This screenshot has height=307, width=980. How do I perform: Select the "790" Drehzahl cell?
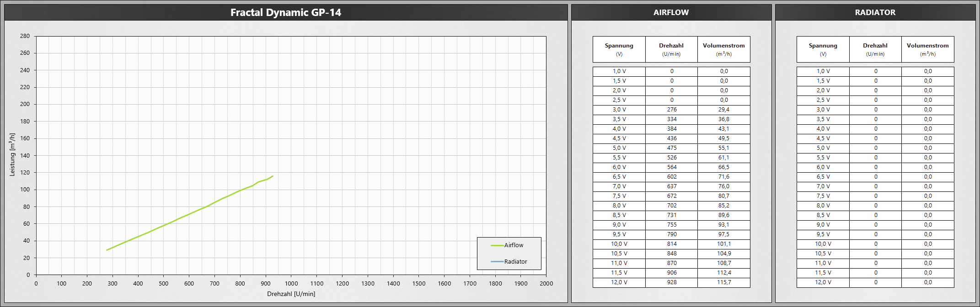pos(671,234)
